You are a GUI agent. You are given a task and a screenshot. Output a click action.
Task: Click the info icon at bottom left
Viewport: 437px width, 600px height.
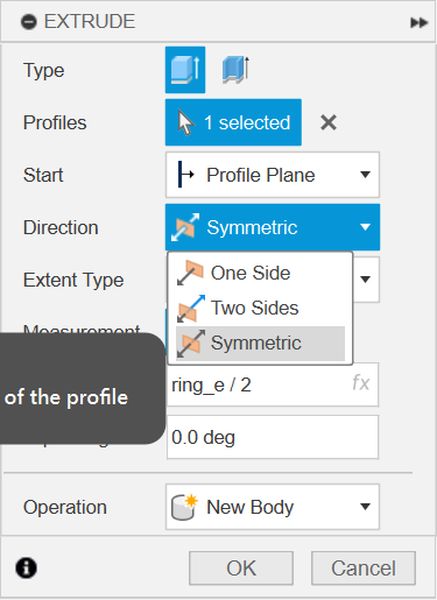26,567
